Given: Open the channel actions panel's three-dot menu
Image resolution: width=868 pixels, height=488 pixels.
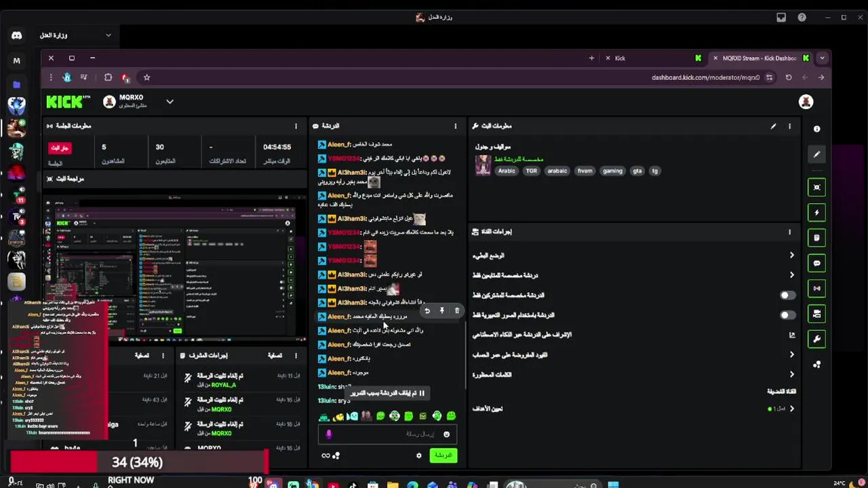Looking at the screenshot, I should click(x=789, y=232).
